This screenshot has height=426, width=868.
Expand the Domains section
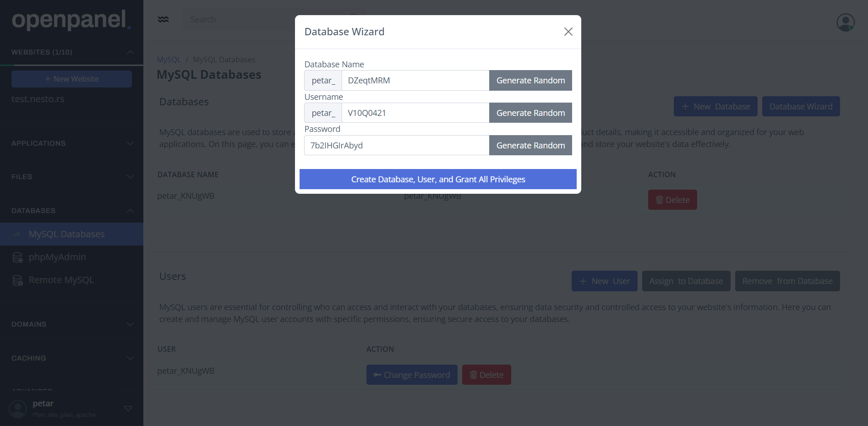coord(130,324)
